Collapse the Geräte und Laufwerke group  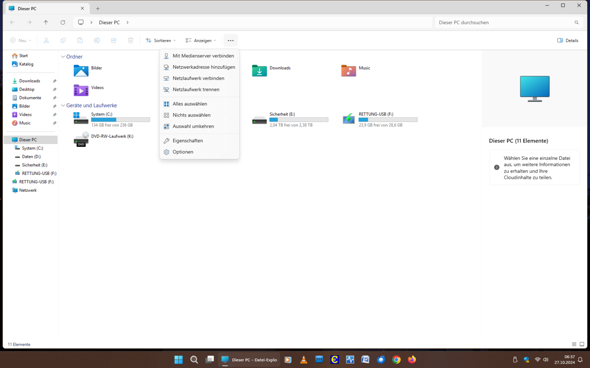tap(63, 105)
